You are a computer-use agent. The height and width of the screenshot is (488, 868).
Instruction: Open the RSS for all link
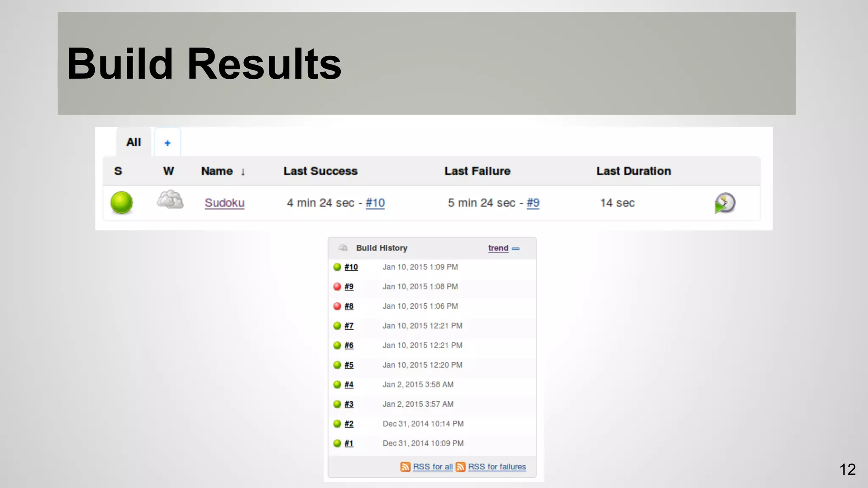[x=433, y=466]
